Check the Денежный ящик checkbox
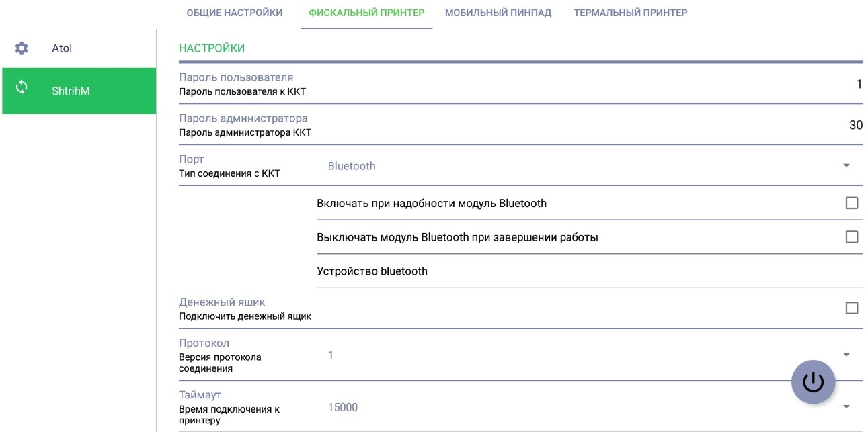Screen dimensions: 868x432 [x=851, y=308]
